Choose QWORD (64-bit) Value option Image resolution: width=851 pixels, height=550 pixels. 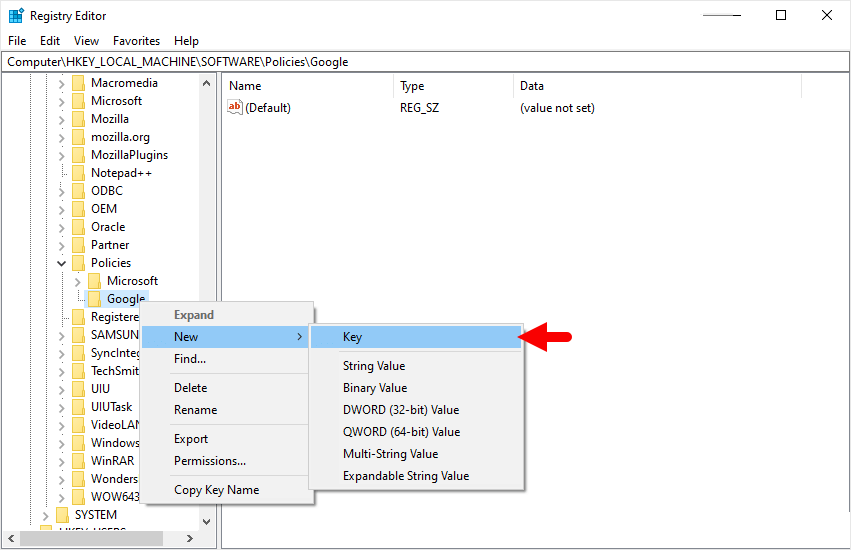pos(416,432)
